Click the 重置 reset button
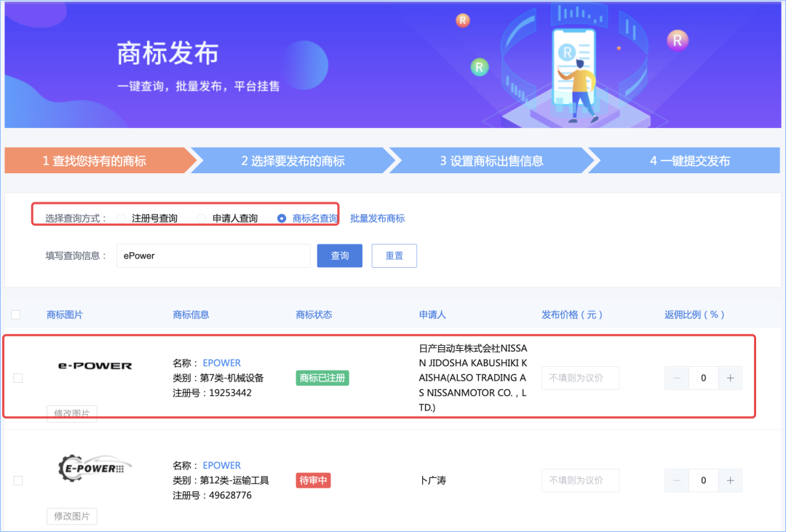The height and width of the screenshot is (532, 786). (394, 255)
